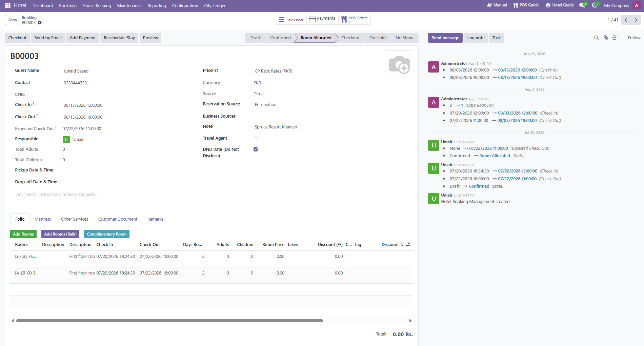644x346 pixels.
Task: Go to the next record arrow
Action: click(x=636, y=20)
